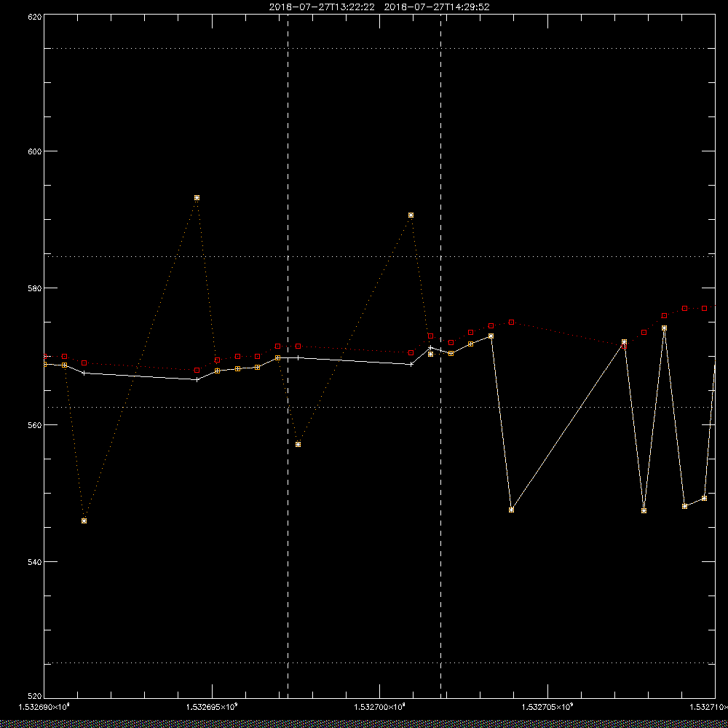Select the 620 y-axis label

tap(35, 16)
